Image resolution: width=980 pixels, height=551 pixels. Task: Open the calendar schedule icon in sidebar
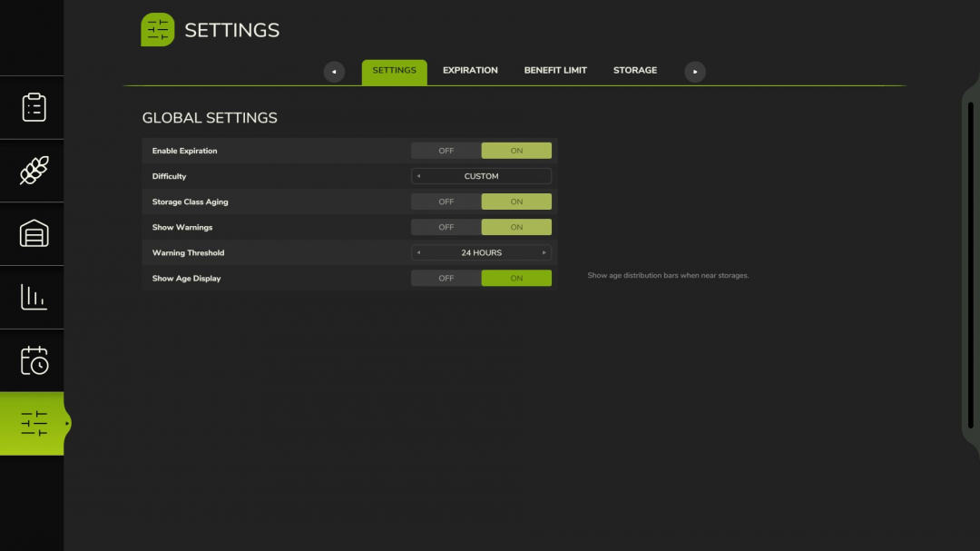click(x=33, y=360)
